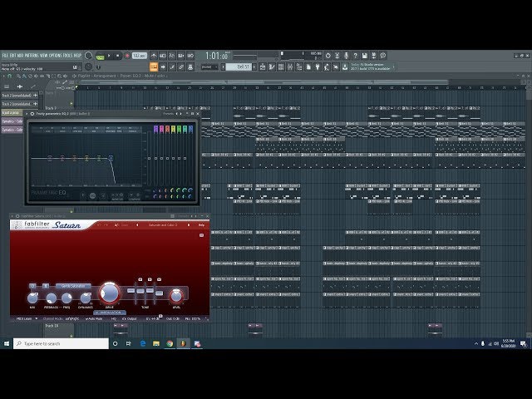Open Saturn saturation style dropdown 'Gentle Saturation'
This screenshot has height=399, width=532.
tap(73, 286)
